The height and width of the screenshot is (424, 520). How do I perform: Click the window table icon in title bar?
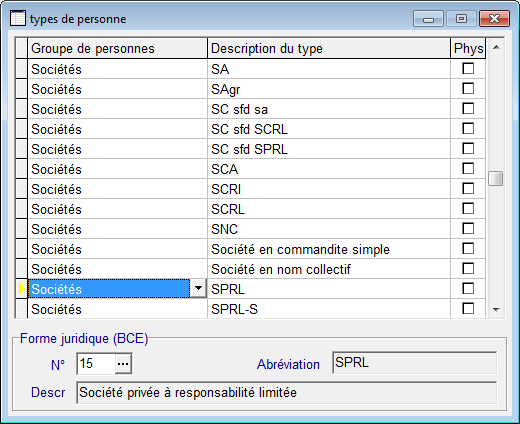(18, 18)
